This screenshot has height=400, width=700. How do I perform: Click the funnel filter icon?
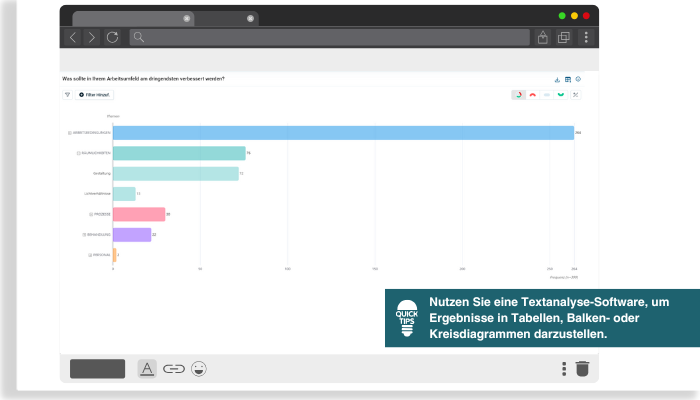point(67,95)
